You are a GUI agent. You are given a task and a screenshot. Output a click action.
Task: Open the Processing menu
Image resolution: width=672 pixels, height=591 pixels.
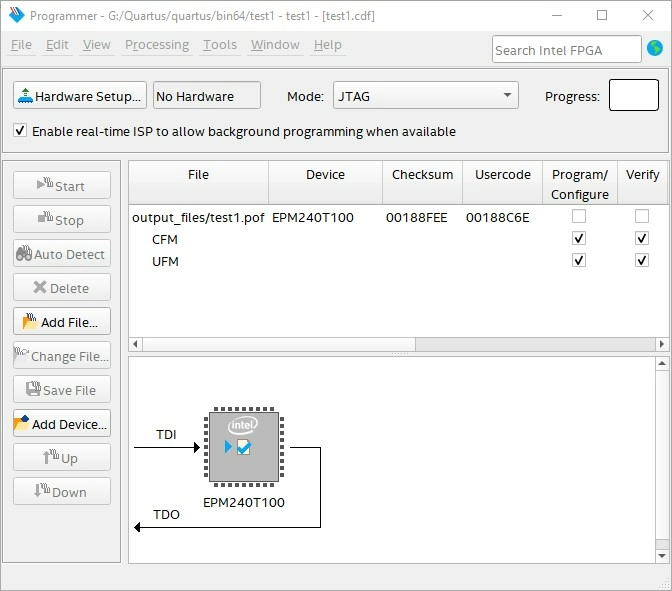point(156,45)
